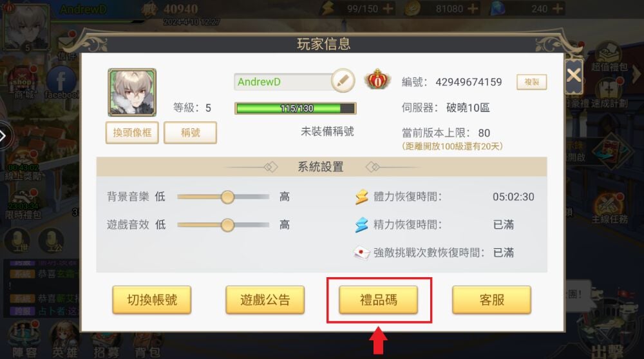Click the AndrewD name field

tap(283, 82)
